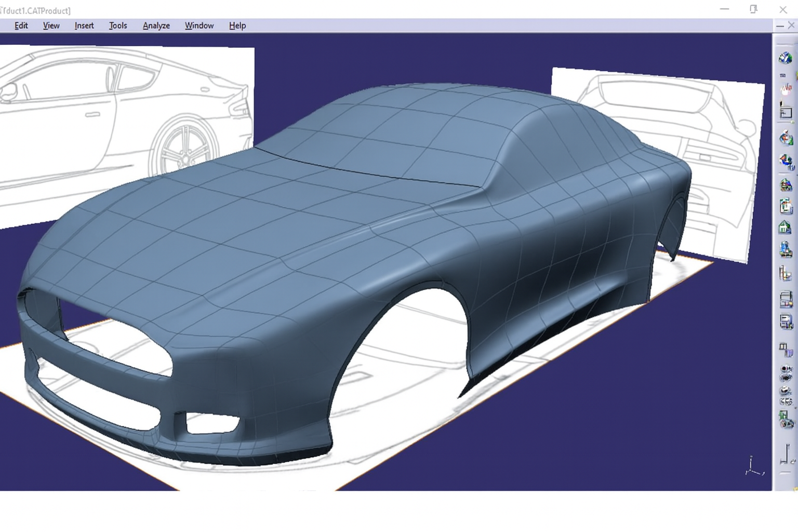The height and width of the screenshot is (532, 798).
Task: Open the Help menu
Action: [237, 25]
